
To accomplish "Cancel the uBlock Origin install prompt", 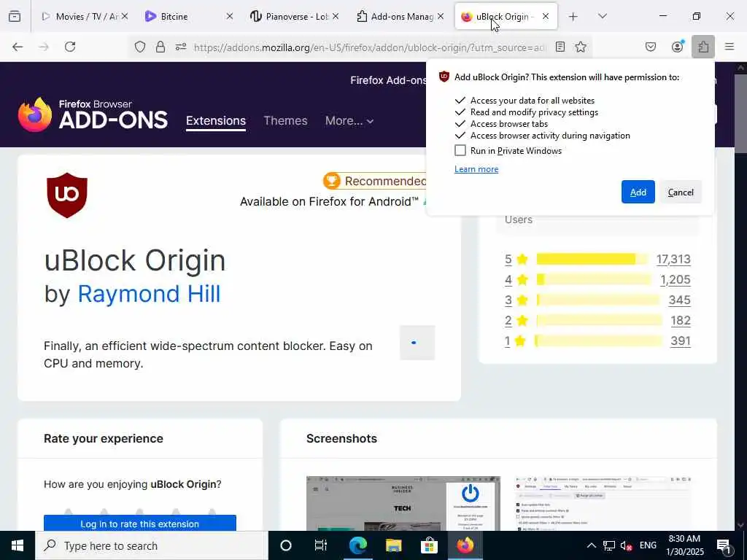I will [681, 192].
